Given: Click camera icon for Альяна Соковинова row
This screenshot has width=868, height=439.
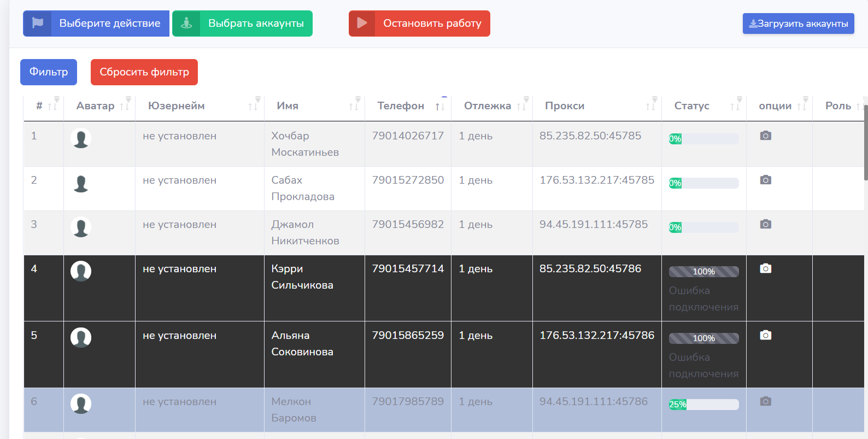Looking at the screenshot, I should (765, 335).
